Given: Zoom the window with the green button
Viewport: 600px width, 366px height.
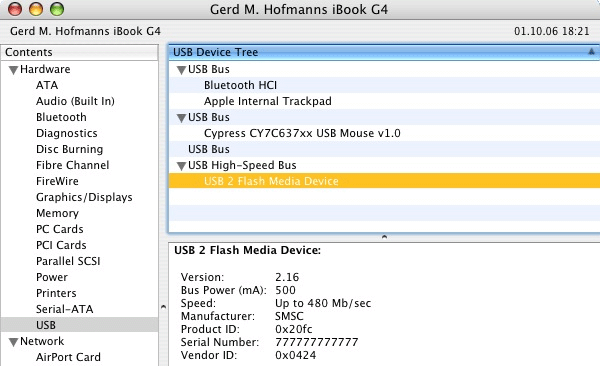Looking at the screenshot, I should [57, 9].
